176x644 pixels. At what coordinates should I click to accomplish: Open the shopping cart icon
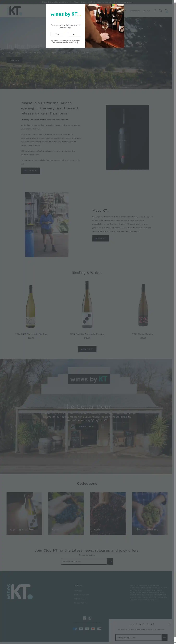(x=166, y=11)
